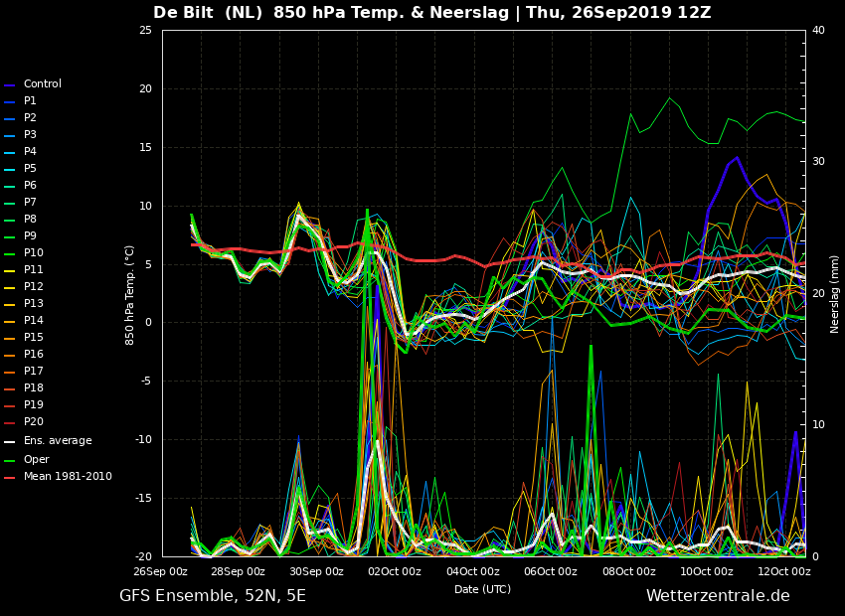The image size is (845, 616).
Task: Click the 28Sep 00z date axis label
Action: tap(238, 571)
